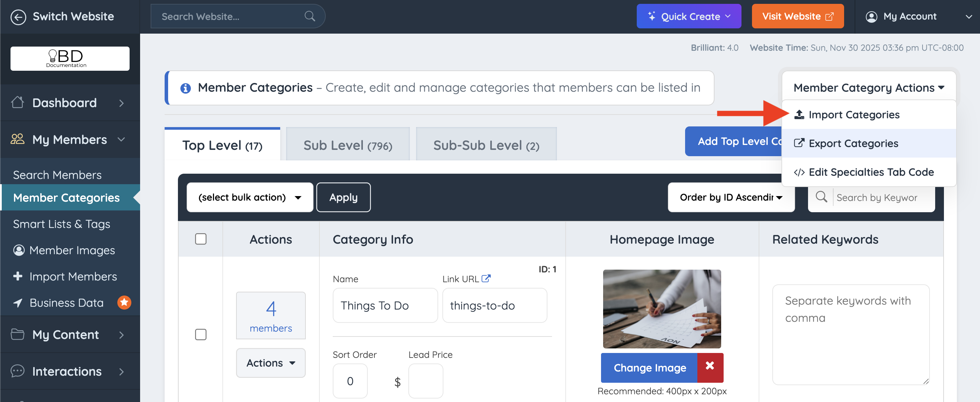Viewport: 980px width, 402px height.
Task: Switch to the Sub Level tab
Action: pyautogui.click(x=347, y=145)
